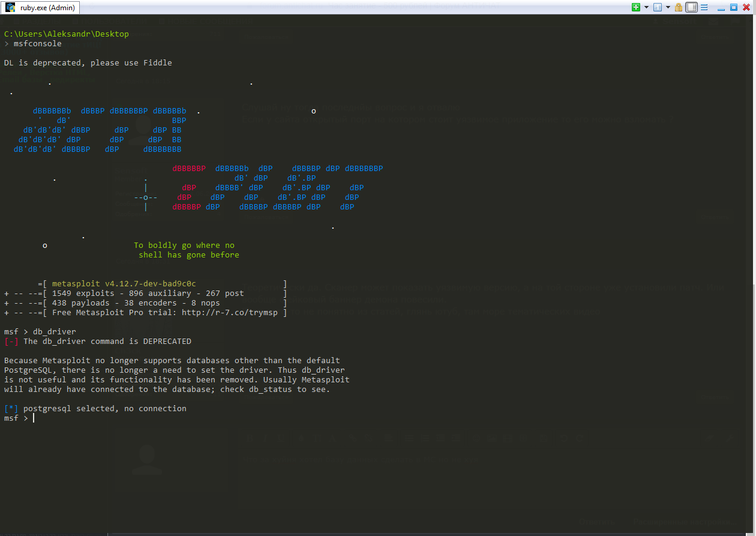Toggle the scroll buffer panel icon
Screen dimensions: 756x536
691,7
